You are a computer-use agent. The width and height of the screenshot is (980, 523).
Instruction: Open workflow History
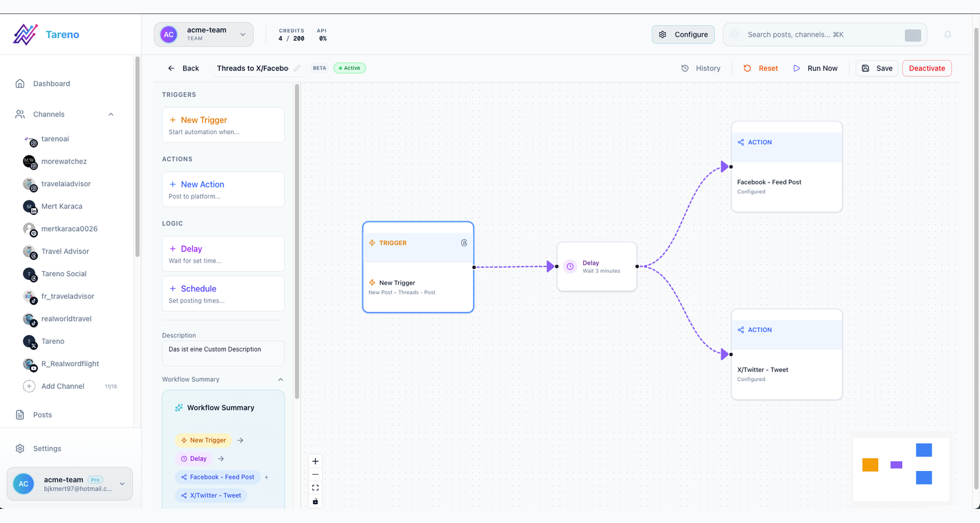pos(701,68)
